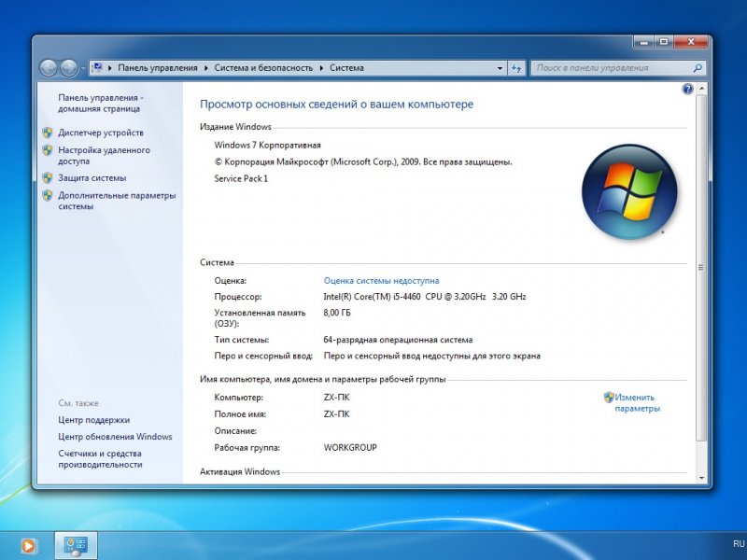
Task: Click the Refresh button in address bar
Action: (516, 68)
